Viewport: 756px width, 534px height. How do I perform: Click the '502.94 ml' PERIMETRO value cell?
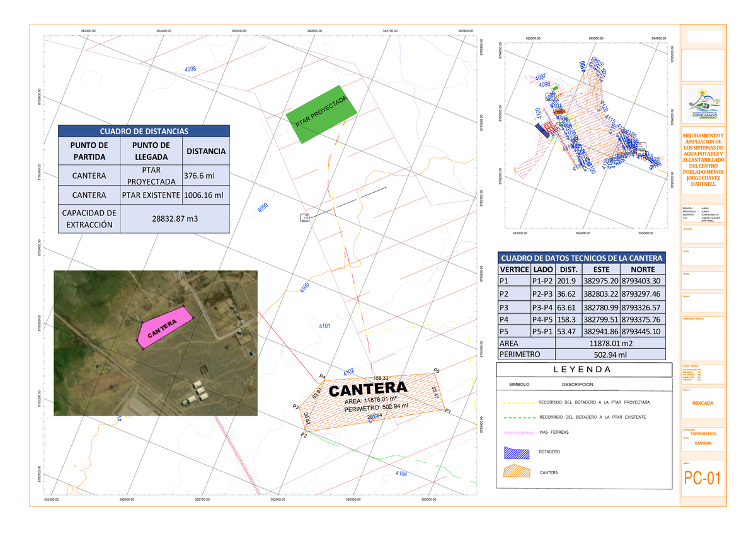pos(611,355)
